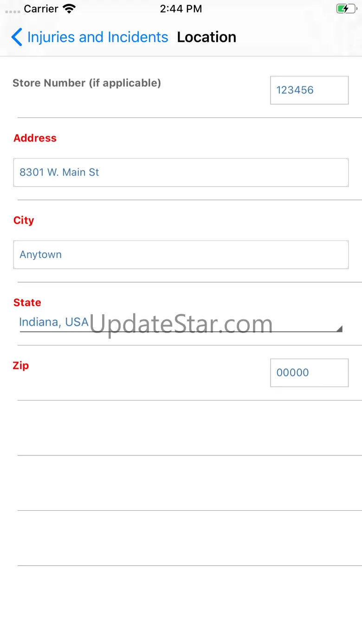Click the Location page title
The image size is (362, 644).
(207, 37)
